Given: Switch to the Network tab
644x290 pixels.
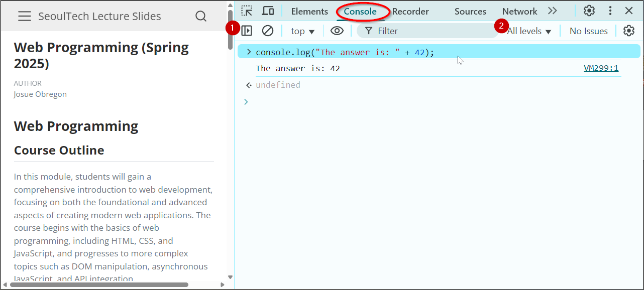Looking at the screenshot, I should point(519,11).
